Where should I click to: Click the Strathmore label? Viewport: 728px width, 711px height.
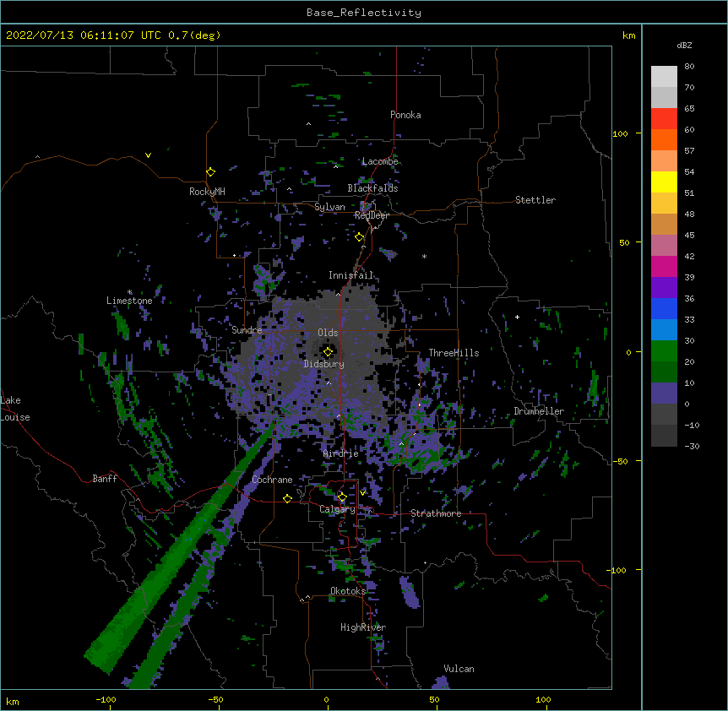[x=436, y=513]
